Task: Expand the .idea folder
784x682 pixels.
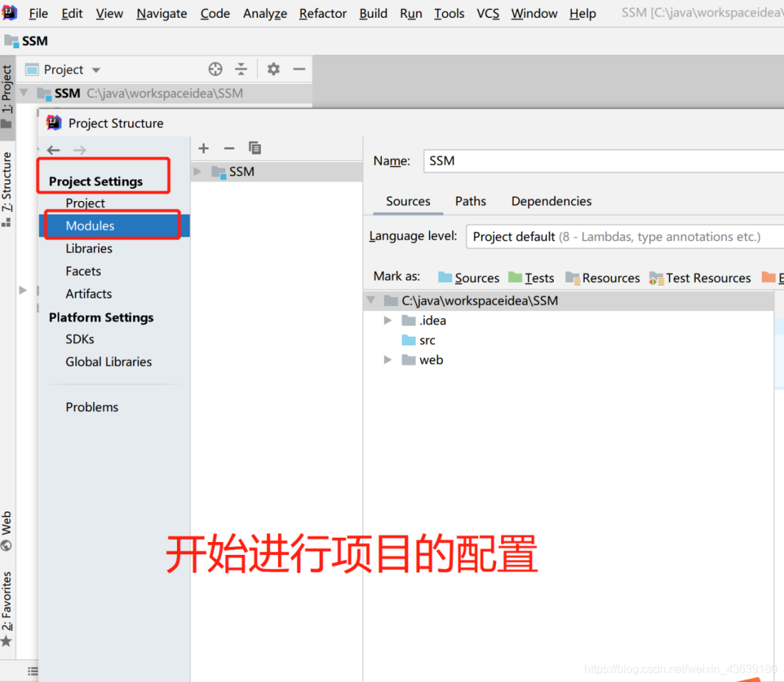Action: (x=387, y=320)
